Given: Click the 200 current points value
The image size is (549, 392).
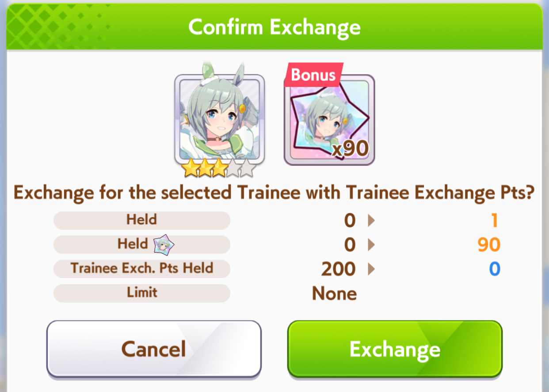Looking at the screenshot, I should tap(338, 269).
